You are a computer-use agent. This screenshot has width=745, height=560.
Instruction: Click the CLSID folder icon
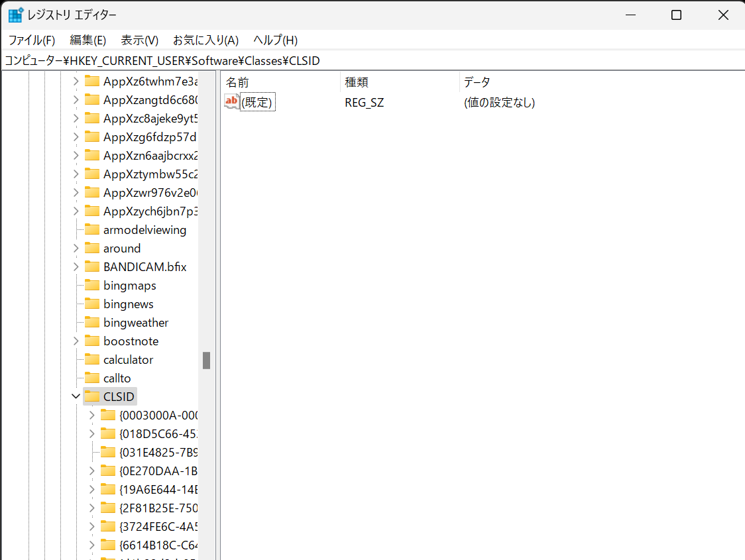point(91,396)
